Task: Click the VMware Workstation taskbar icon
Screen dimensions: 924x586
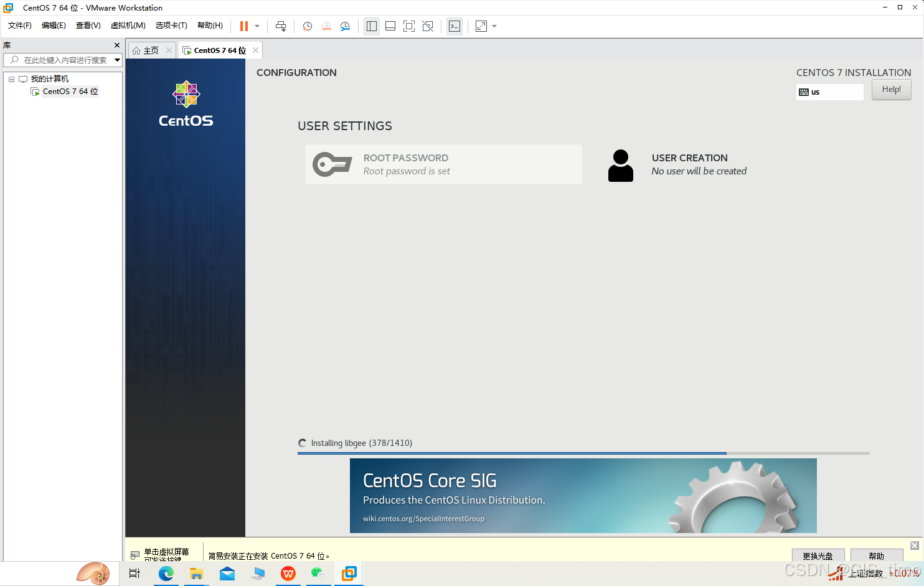Action: [349, 574]
